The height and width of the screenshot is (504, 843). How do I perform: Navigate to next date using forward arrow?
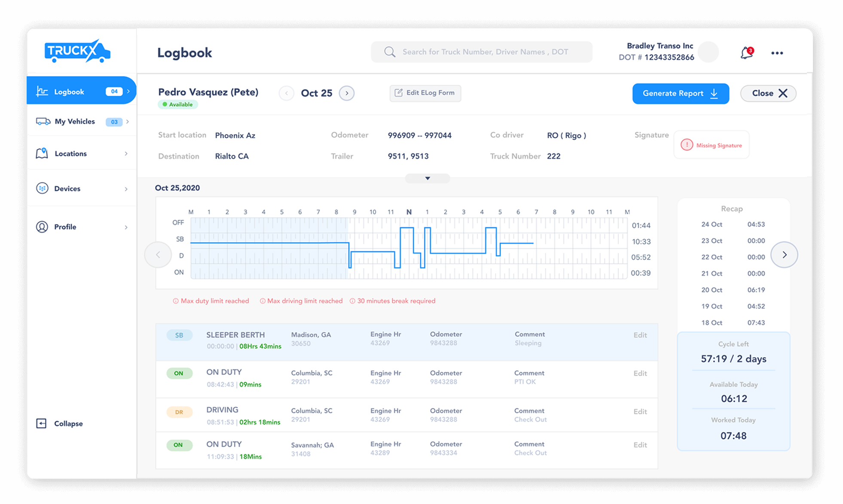click(x=348, y=93)
